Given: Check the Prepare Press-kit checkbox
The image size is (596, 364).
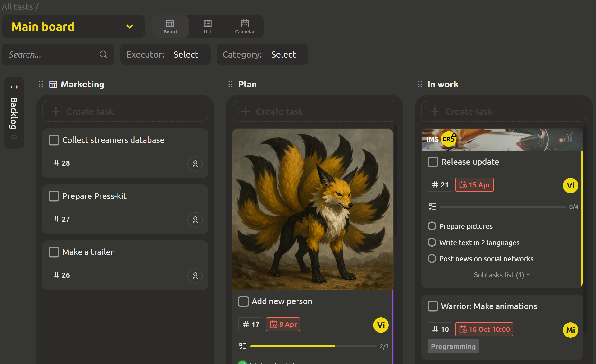Looking at the screenshot, I should click(54, 196).
